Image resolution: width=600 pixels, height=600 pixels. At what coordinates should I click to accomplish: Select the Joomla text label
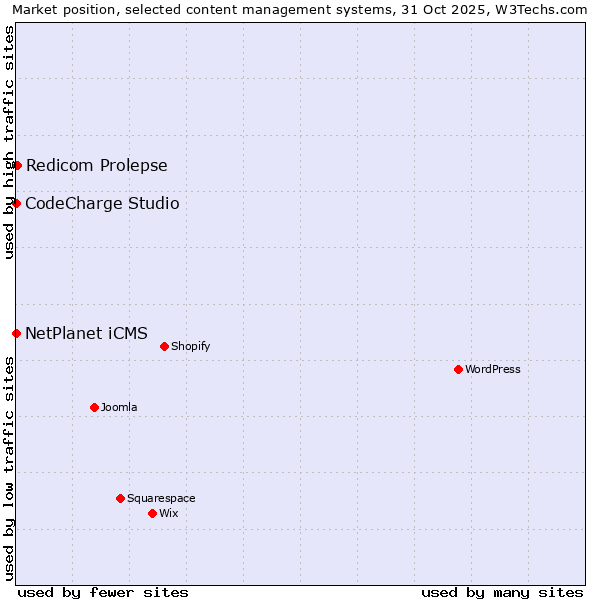[119, 408]
